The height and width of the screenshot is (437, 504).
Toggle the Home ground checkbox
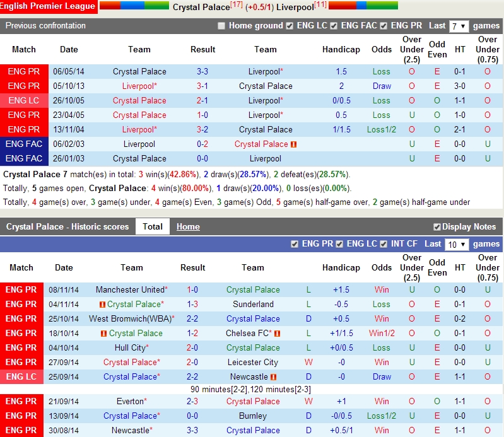click(221, 26)
